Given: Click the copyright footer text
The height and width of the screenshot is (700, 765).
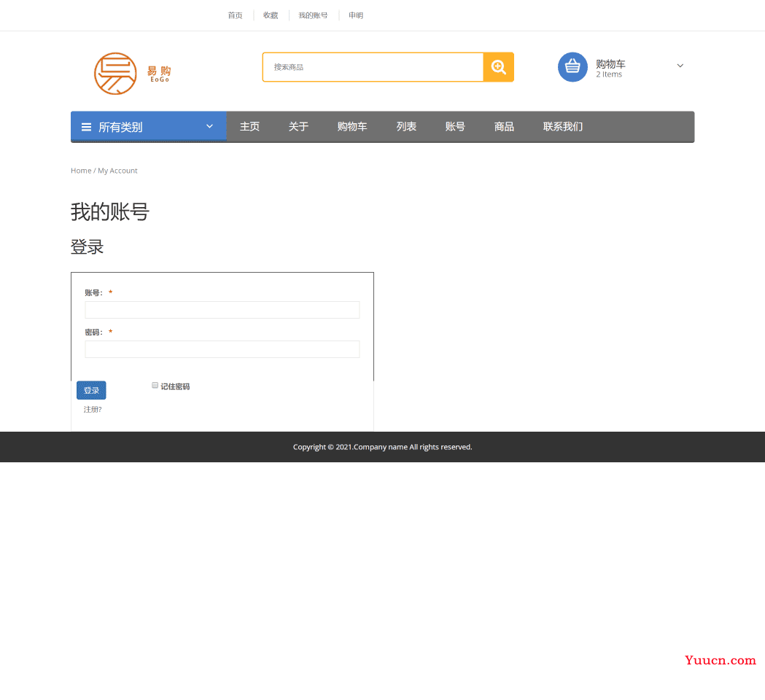Looking at the screenshot, I should coord(382,447).
